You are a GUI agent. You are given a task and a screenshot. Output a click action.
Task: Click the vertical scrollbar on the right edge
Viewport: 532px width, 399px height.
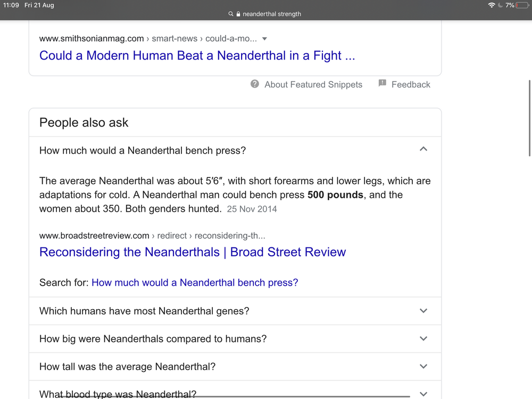(529, 118)
